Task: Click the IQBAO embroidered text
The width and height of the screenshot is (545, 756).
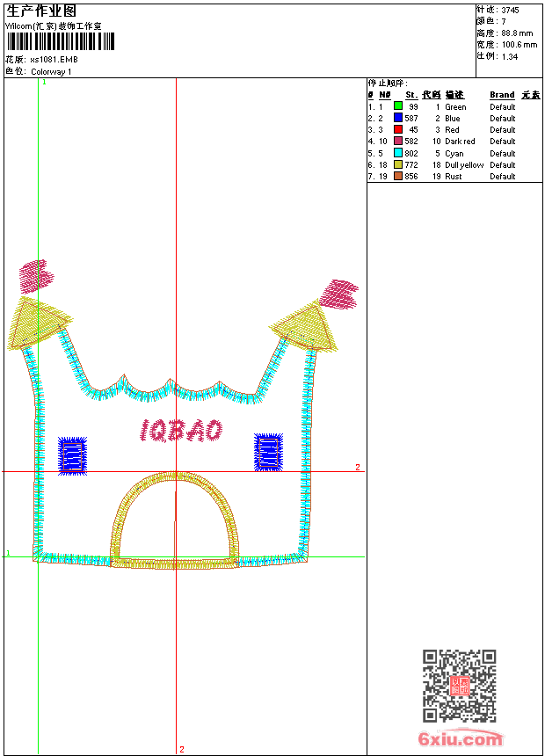Action: coord(181,430)
